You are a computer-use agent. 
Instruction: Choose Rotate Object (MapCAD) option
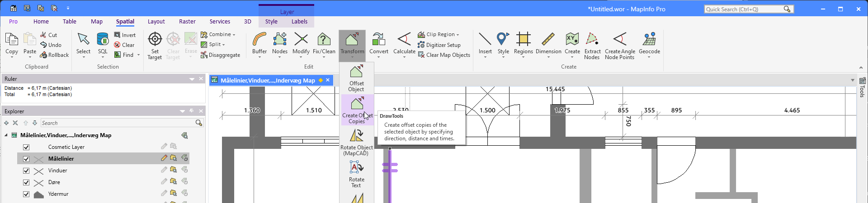[x=357, y=143]
